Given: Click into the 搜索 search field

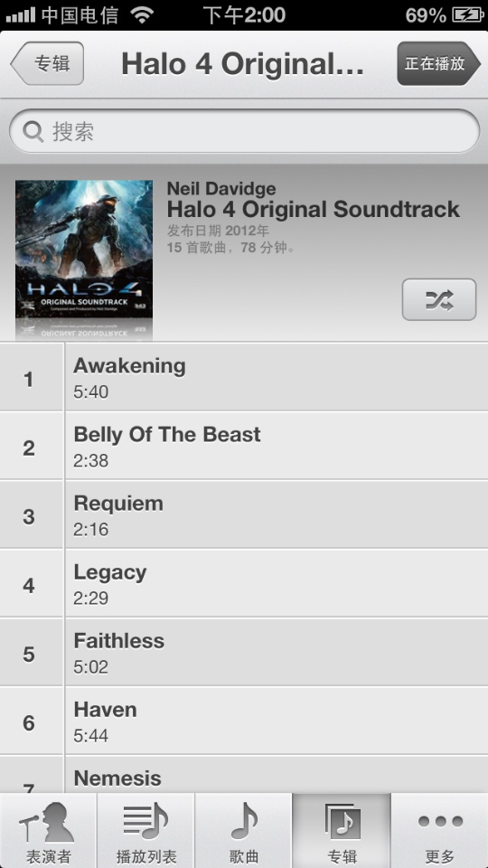Looking at the screenshot, I should (244, 131).
